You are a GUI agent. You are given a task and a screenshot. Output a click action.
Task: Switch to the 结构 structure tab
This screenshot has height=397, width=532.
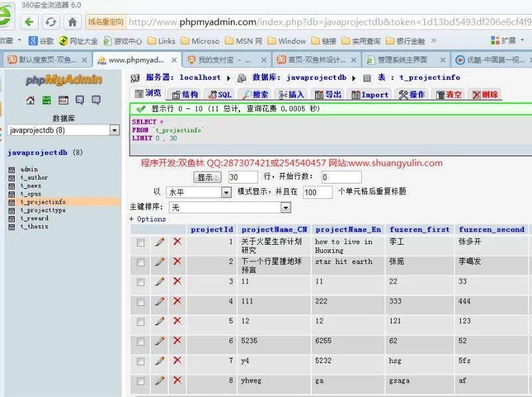click(x=185, y=94)
